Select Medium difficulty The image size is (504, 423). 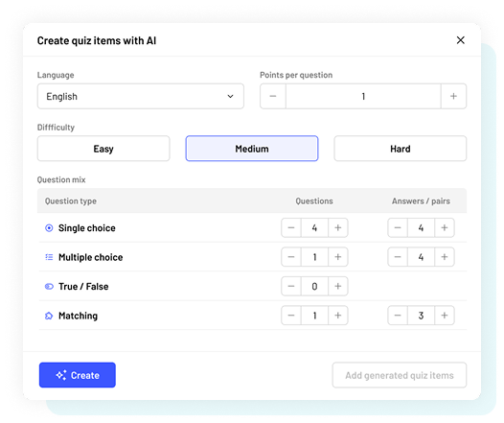[252, 149]
